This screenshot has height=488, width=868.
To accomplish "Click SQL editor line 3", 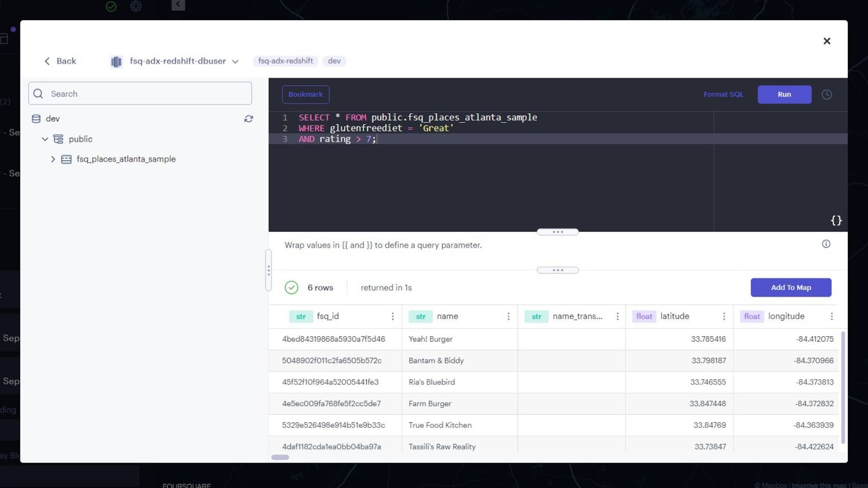I will [x=558, y=139].
